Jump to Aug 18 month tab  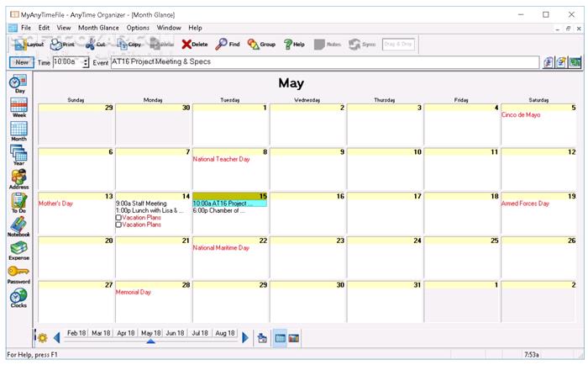click(x=225, y=333)
